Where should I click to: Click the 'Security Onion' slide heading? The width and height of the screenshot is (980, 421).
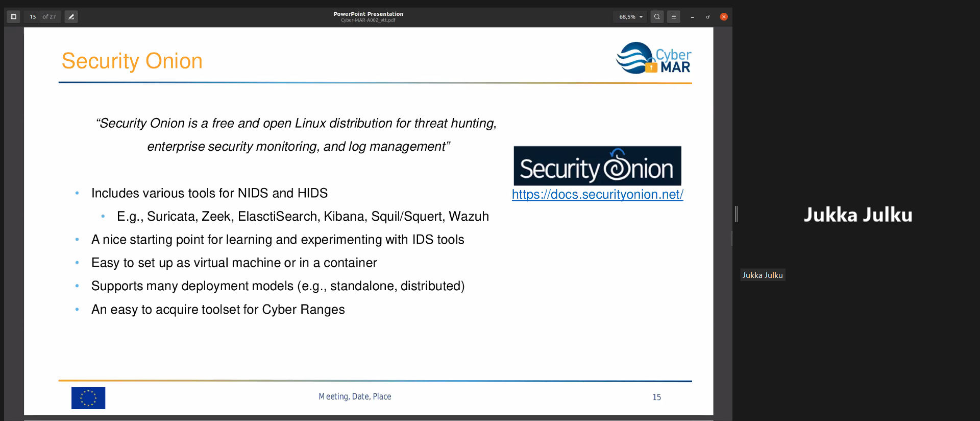(132, 61)
